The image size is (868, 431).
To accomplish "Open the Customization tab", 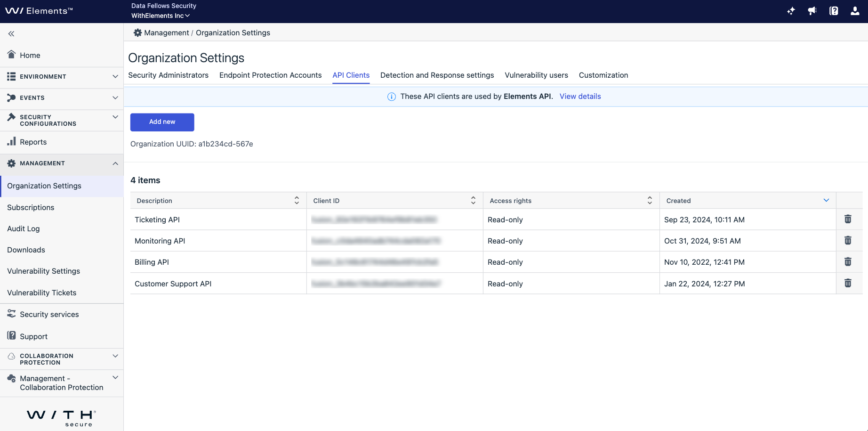I will tap(603, 75).
